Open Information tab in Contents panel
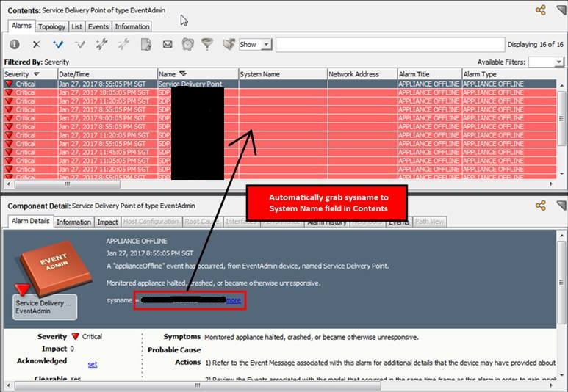This screenshot has height=392, width=568. tap(132, 26)
